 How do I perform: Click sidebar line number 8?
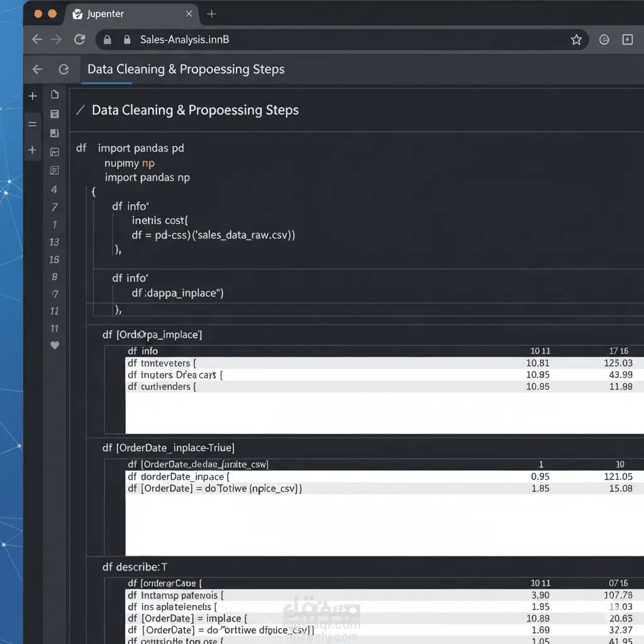54,277
